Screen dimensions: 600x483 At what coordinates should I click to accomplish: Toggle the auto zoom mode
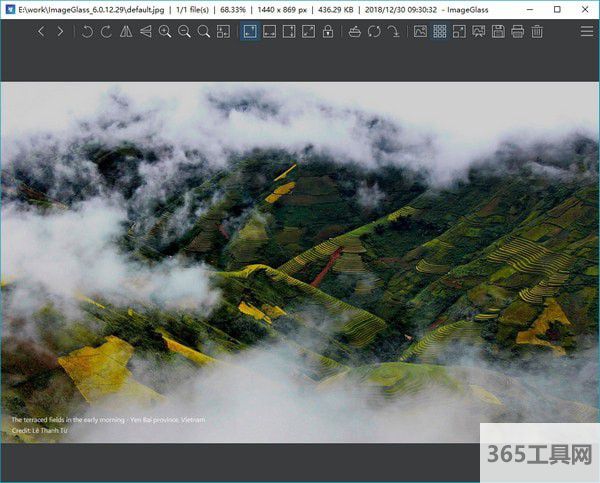[x=250, y=32]
